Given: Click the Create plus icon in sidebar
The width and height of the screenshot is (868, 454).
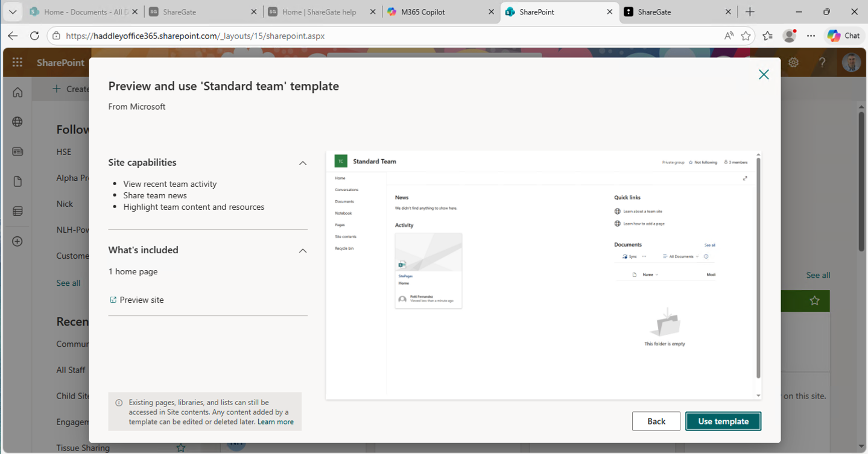Looking at the screenshot, I should click(17, 241).
